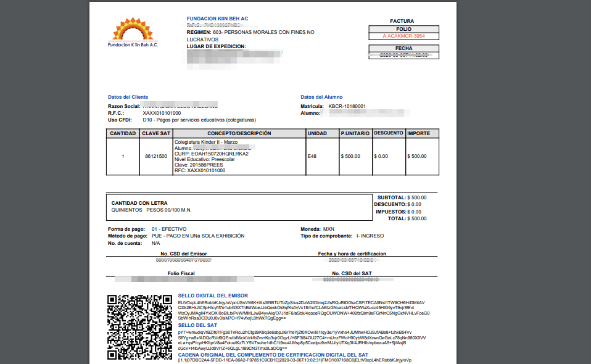Click voucher type 'I- INGRESO'
Screen dimensions: 591x364
pyautogui.click(x=370, y=236)
